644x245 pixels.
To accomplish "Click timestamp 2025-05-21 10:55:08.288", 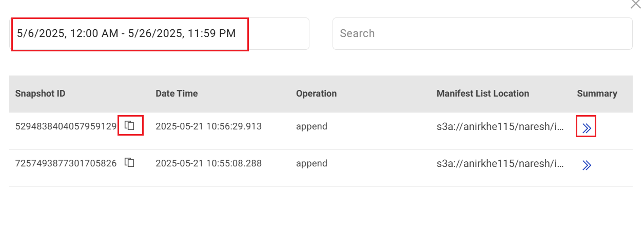I will tap(208, 164).
